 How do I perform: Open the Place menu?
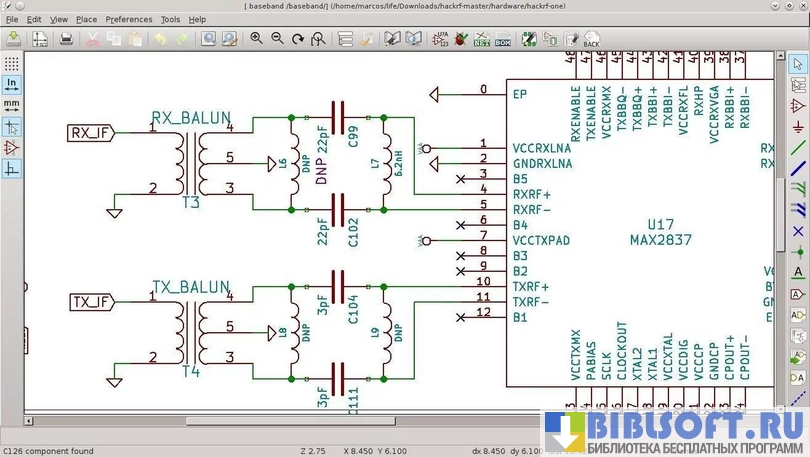click(x=87, y=19)
